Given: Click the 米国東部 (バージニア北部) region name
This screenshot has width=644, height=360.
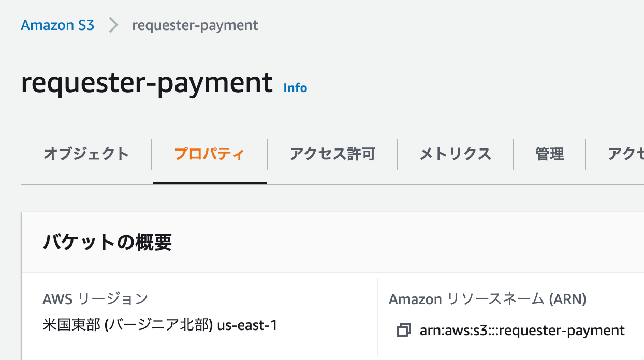Looking at the screenshot, I should (128, 325).
